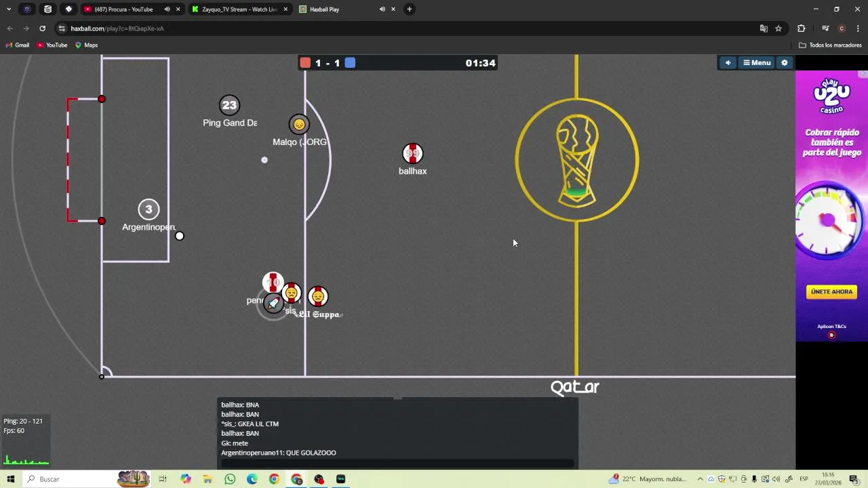Open first pinned tab with purple icon

(27, 9)
